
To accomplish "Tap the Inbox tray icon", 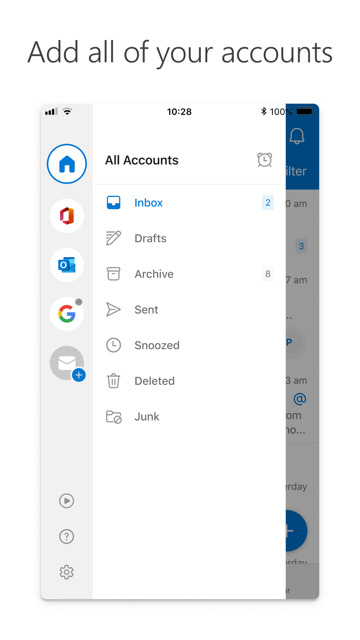I will (x=113, y=202).
